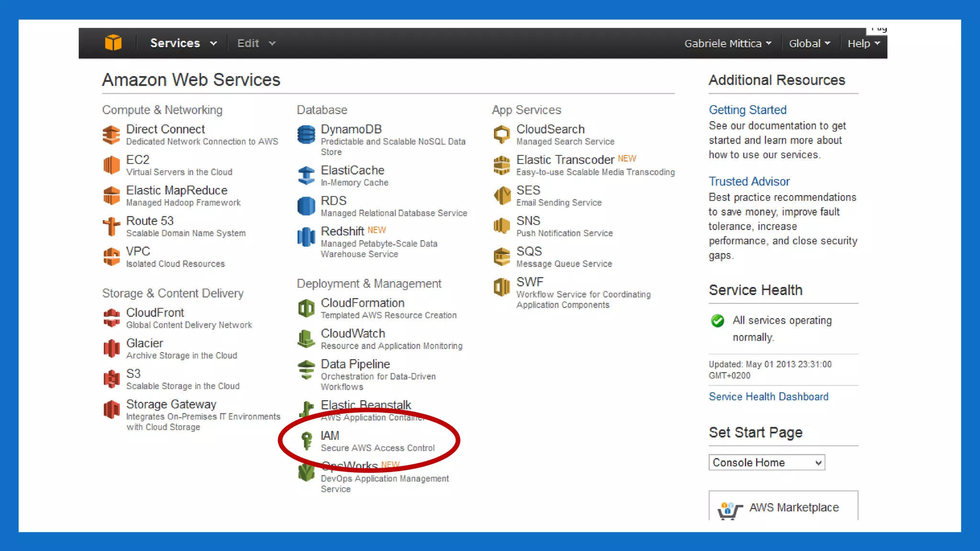Open the Console Home start page selector

767,463
